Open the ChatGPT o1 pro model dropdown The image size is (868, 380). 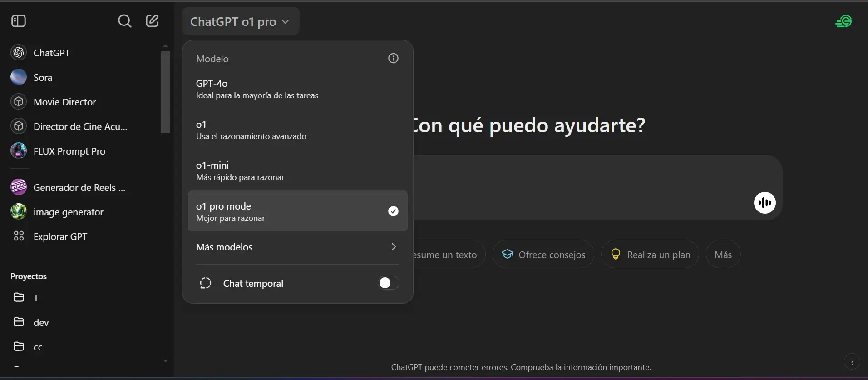click(x=240, y=21)
